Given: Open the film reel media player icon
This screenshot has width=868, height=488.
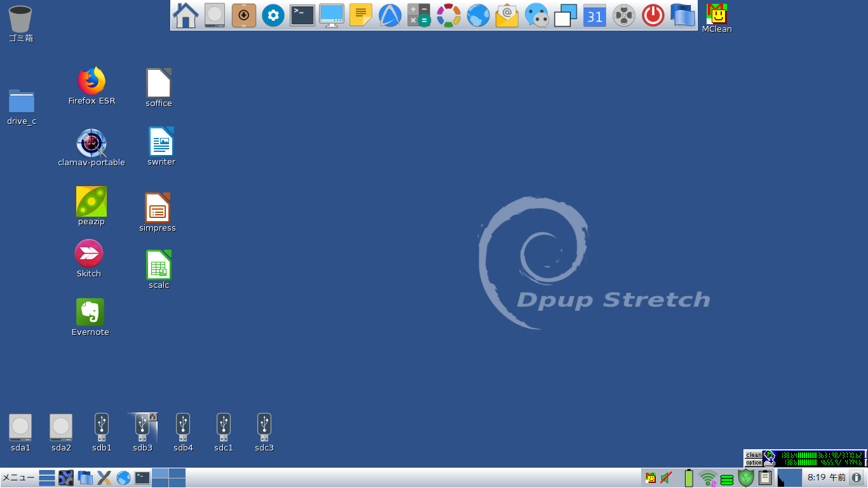Looking at the screenshot, I should tap(624, 15).
